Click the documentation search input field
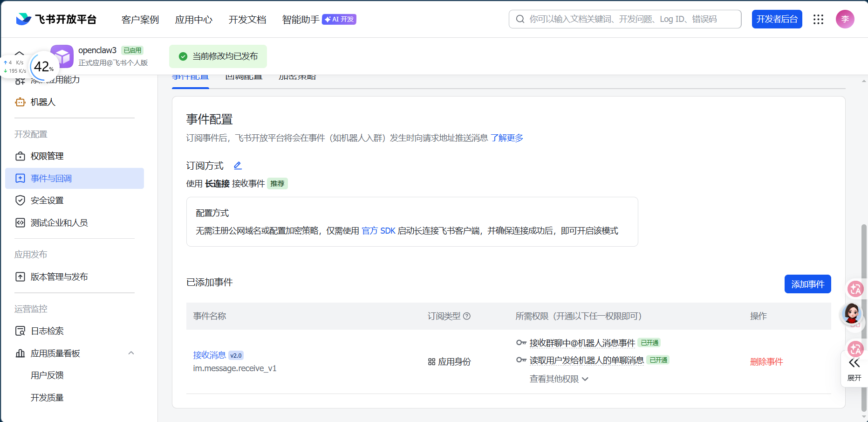 click(x=624, y=19)
